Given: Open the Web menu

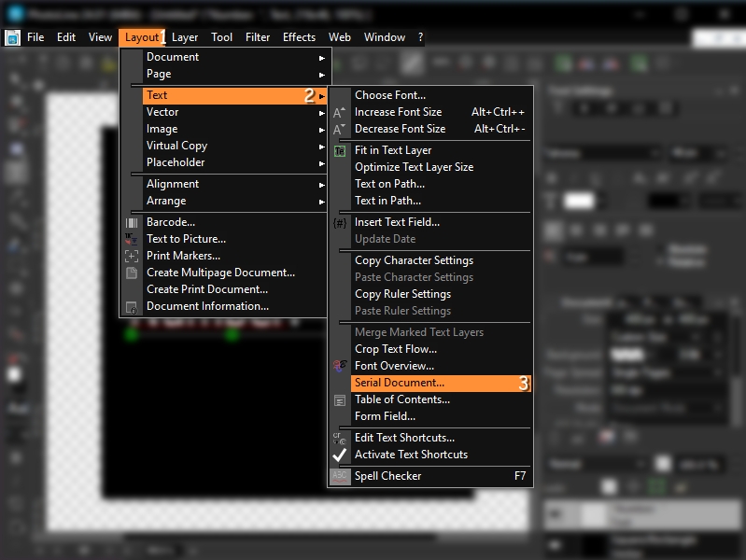Looking at the screenshot, I should pyautogui.click(x=340, y=37).
